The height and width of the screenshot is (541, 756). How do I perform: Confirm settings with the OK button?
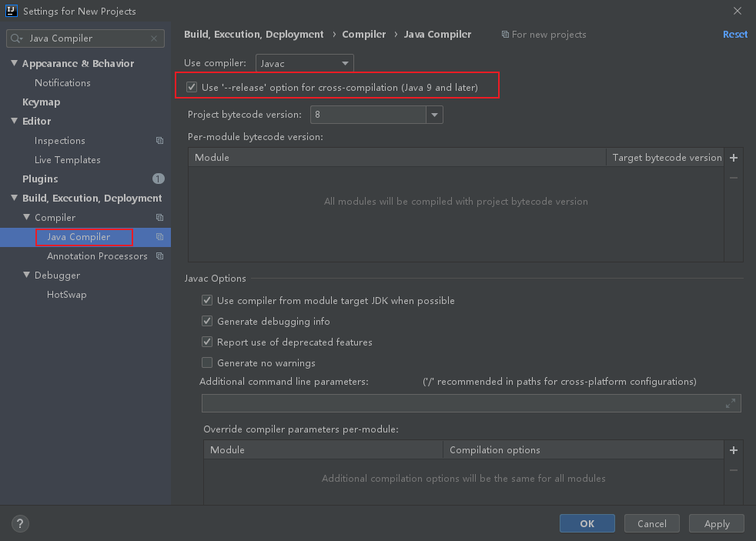pos(587,523)
